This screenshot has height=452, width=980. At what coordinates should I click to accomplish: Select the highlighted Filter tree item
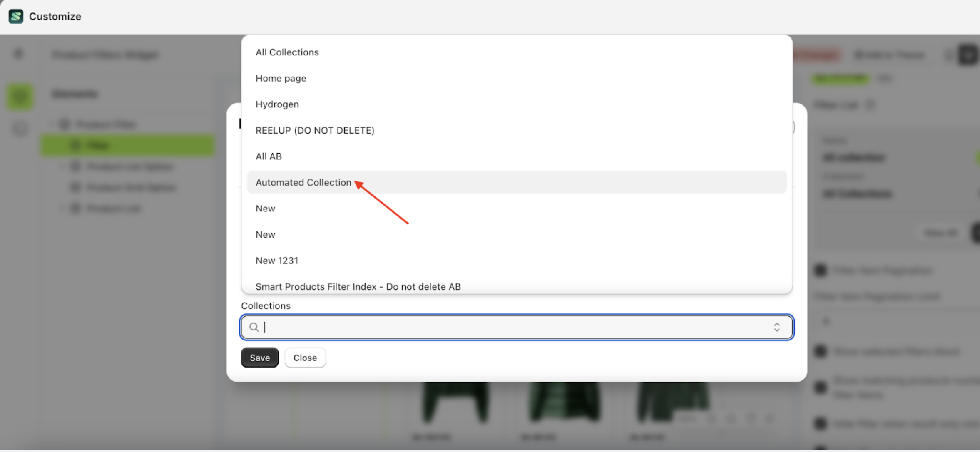click(127, 145)
